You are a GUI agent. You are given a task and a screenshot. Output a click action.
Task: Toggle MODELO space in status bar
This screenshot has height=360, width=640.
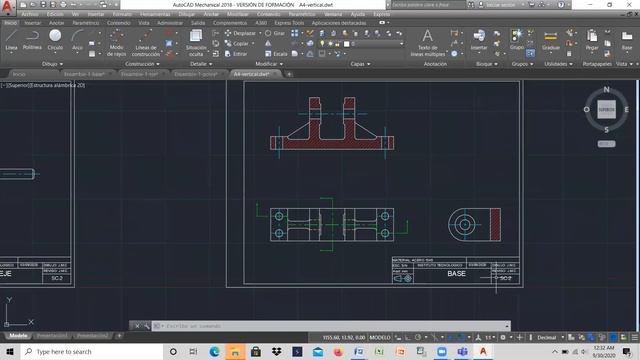[x=380, y=338]
